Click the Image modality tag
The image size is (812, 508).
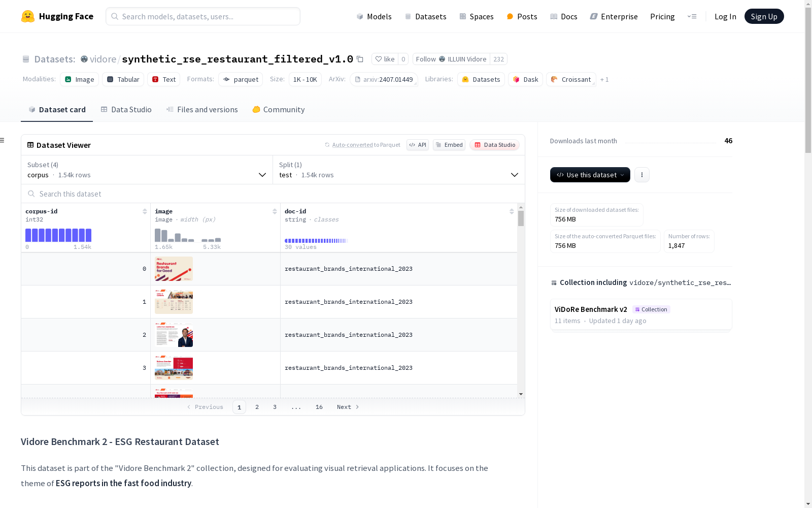(x=79, y=79)
